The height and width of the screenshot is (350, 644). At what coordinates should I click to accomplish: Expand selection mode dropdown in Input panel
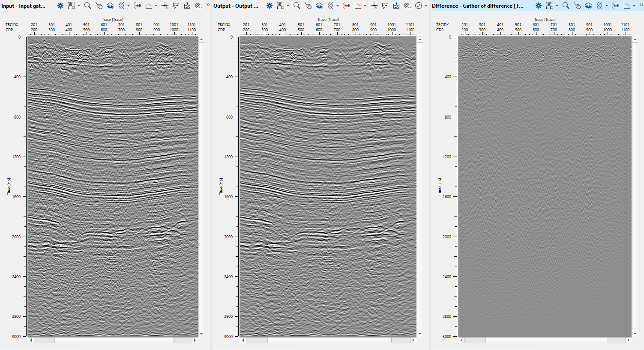pos(79,6)
